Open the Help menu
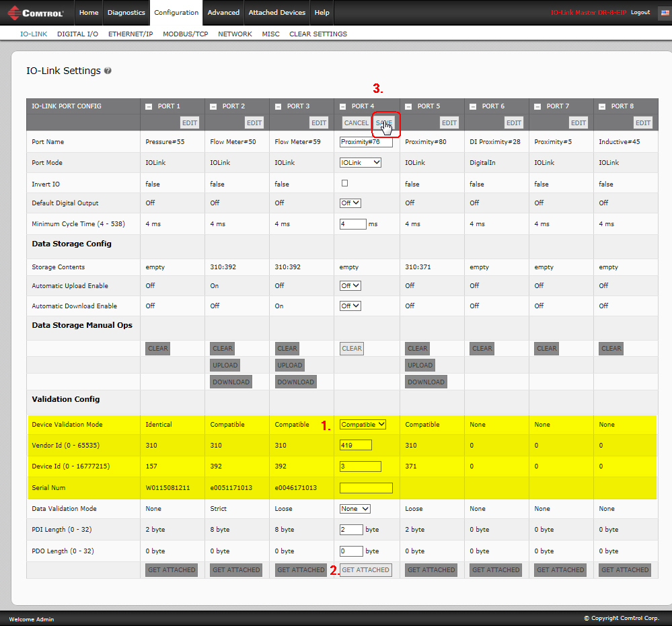The height and width of the screenshot is (626, 672). click(x=322, y=12)
